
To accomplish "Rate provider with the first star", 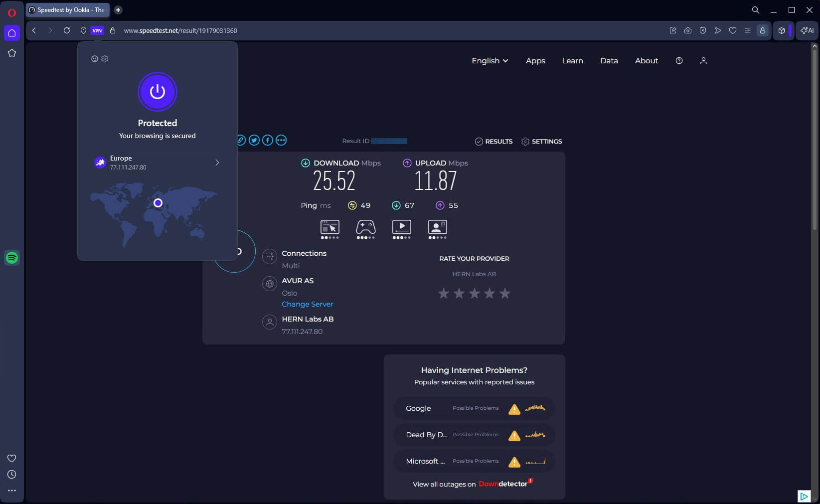I will pyautogui.click(x=444, y=293).
